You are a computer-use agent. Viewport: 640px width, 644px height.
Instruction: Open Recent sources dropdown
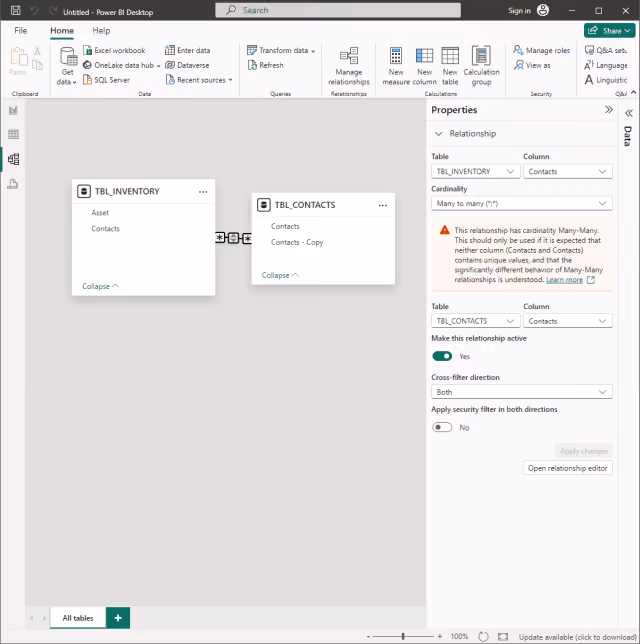(x=199, y=80)
